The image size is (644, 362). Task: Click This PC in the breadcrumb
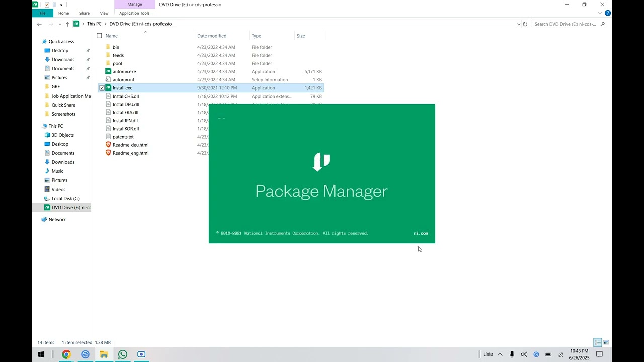[x=94, y=24]
